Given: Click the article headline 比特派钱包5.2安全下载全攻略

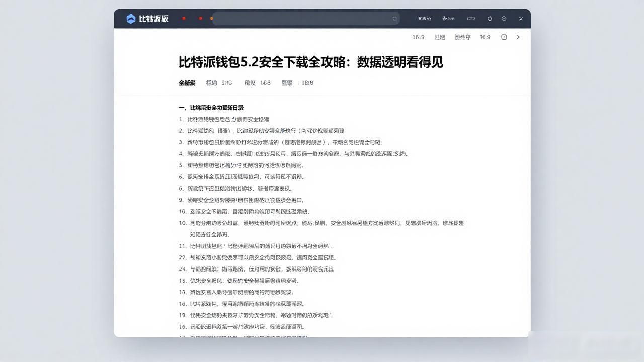Looking at the screenshot, I should click(x=311, y=62).
